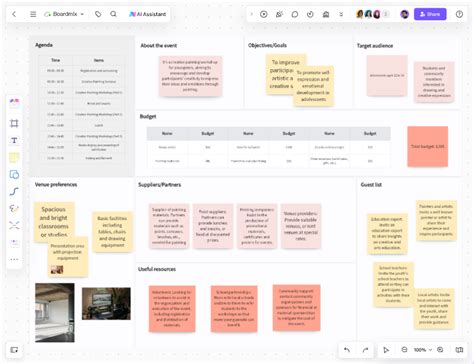
Task: Go back using the left arrow icon
Action: pyautogui.click(x=14, y=14)
